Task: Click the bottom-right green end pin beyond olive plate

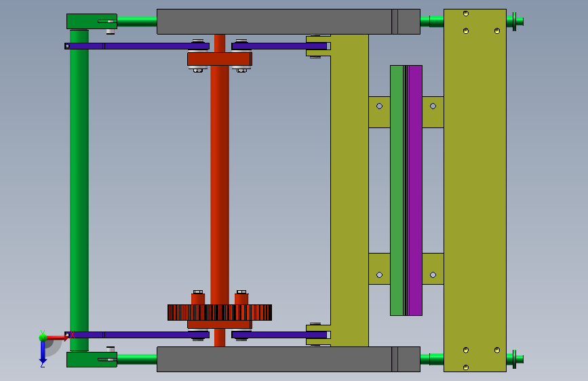Action: (x=515, y=359)
